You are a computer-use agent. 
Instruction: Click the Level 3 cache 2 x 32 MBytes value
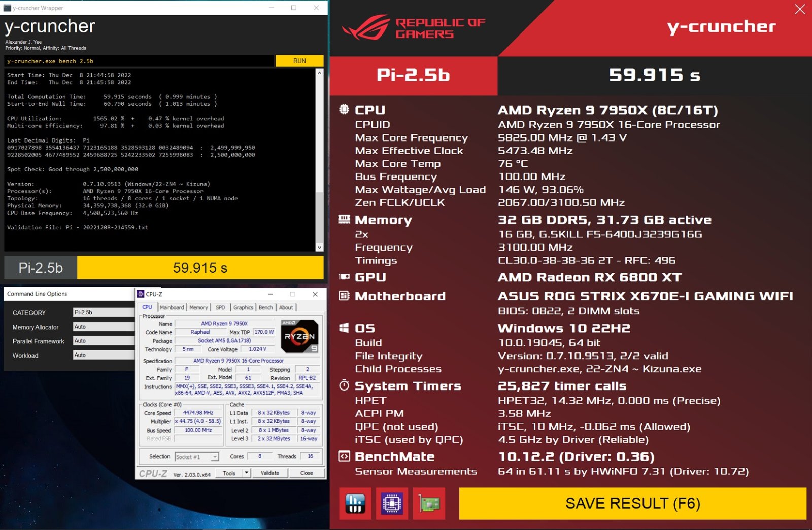(274, 439)
